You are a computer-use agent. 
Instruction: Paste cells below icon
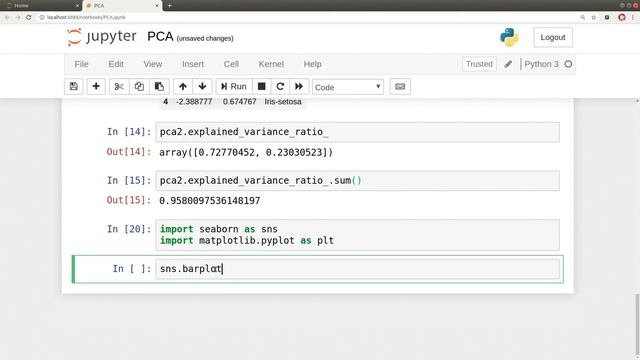coord(159,87)
